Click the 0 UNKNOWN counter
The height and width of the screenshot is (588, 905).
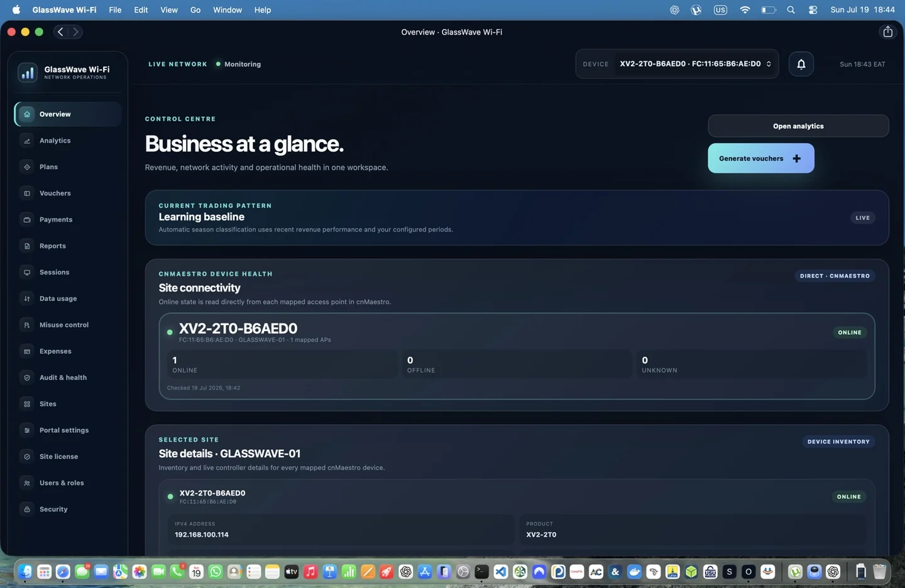(751, 364)
